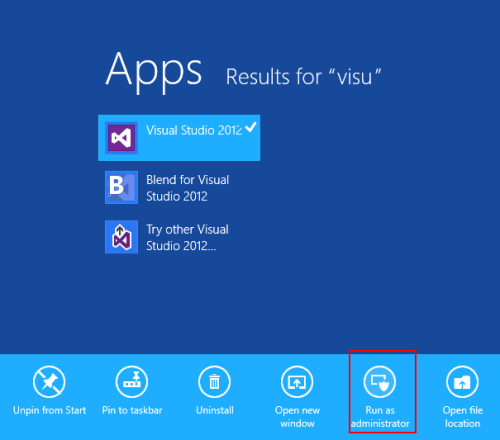Click the Run as administrator shield icon
Screen dimensions: 500x440
tap(380, 382)
